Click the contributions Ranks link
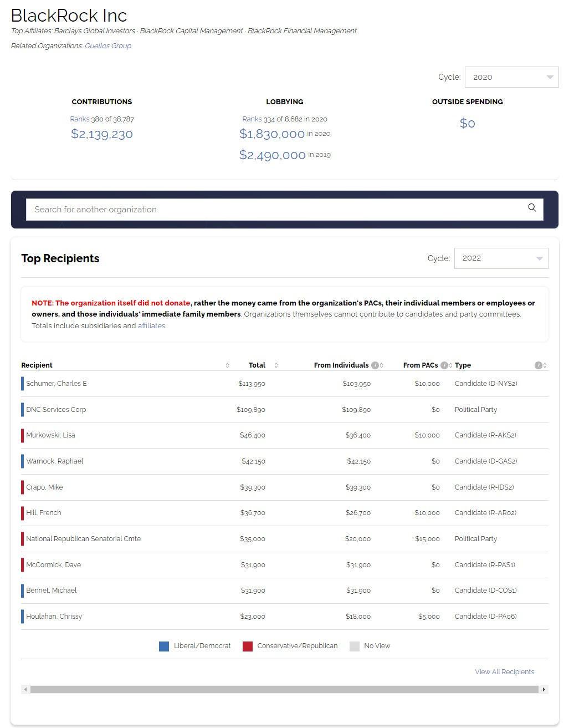This screenshot has width=569, height=728. click(80, 119)
